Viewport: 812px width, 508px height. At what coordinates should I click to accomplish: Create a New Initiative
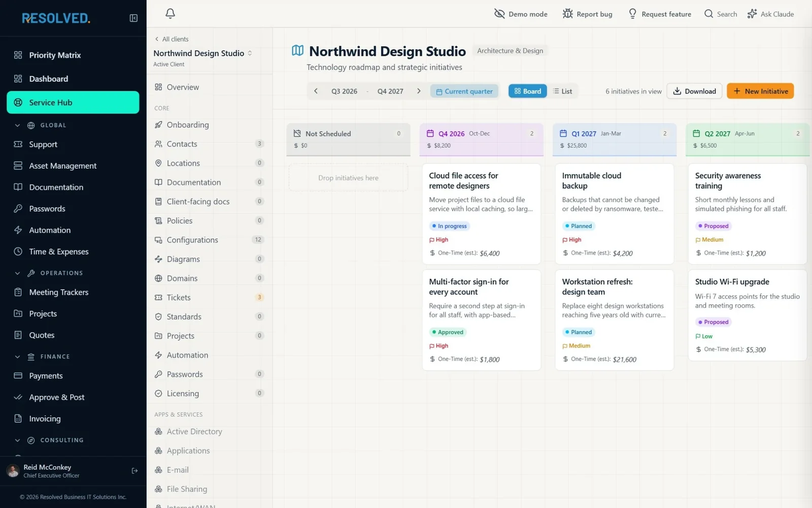[760, 91]
